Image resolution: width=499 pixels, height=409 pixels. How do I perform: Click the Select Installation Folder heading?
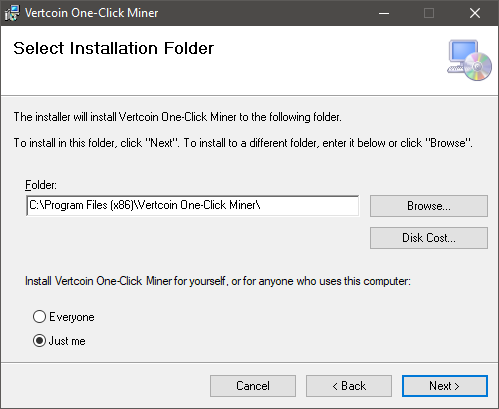coord(113,48)
